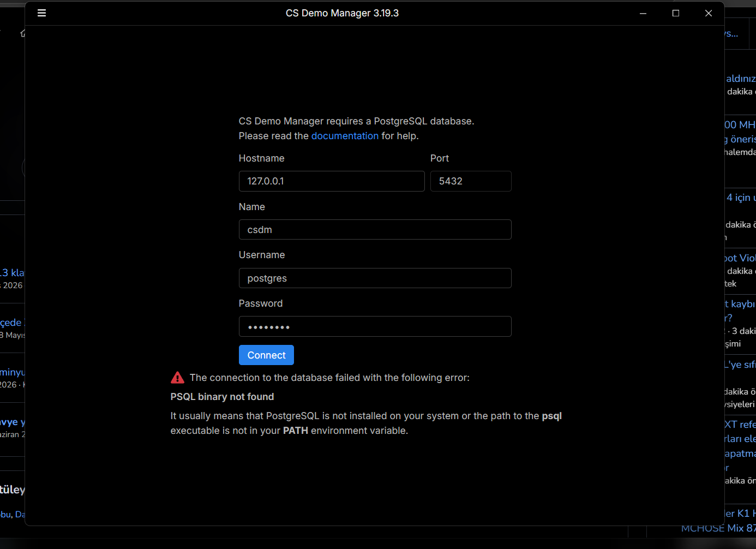
Task: Click the CS Demo Manager 3.19.3 title
Action: click(x=342, y=13)
